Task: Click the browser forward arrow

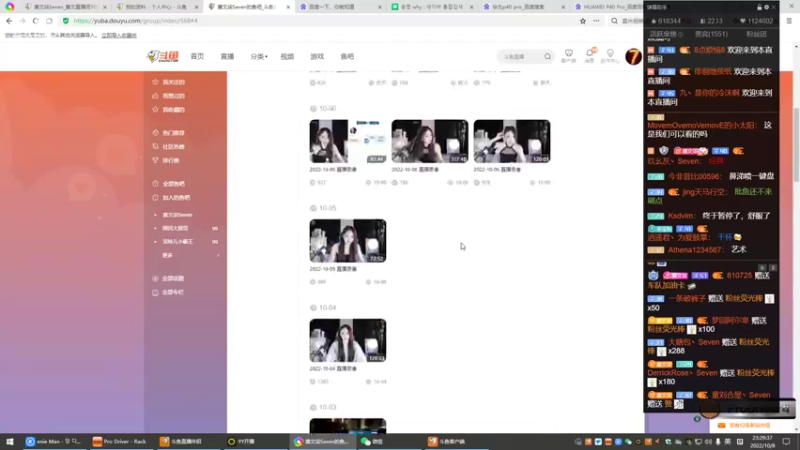Action: 22,21
